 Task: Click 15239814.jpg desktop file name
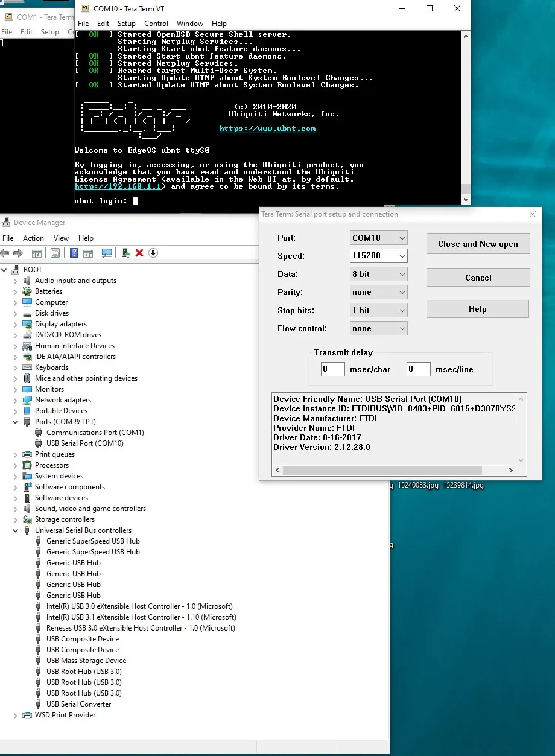pyautogui.click(x=463, y=485)
